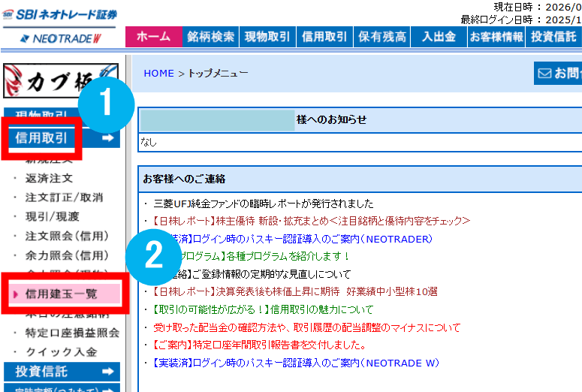
Task: Click the SBIネオトレード証券 logo
Action: tap(59, 14)
